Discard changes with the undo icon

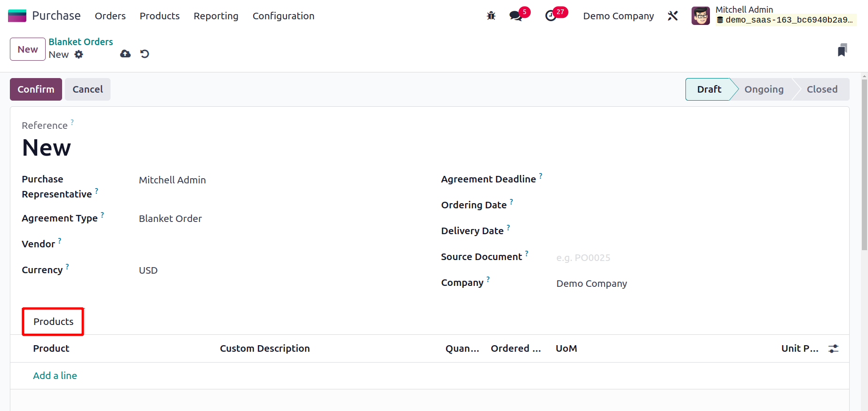[x=145, y=54]
